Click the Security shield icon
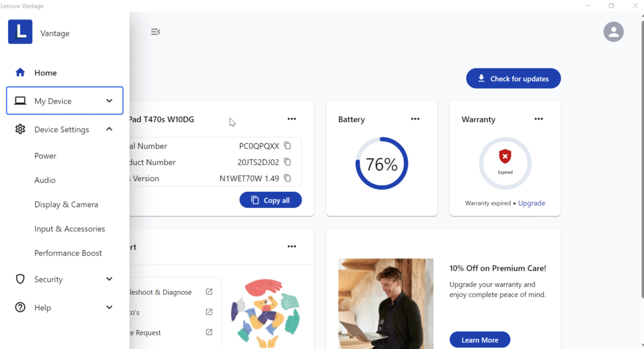 [x=20, y=279]
